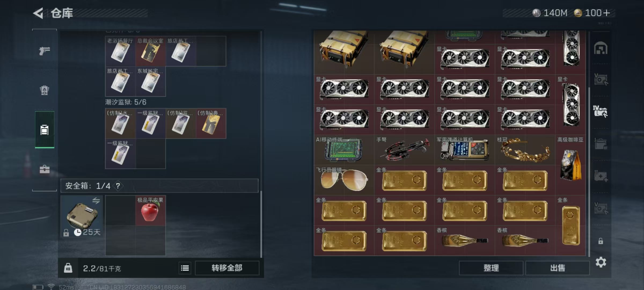Click the 100+ gold currency indicator

click(x=592, y=13)
